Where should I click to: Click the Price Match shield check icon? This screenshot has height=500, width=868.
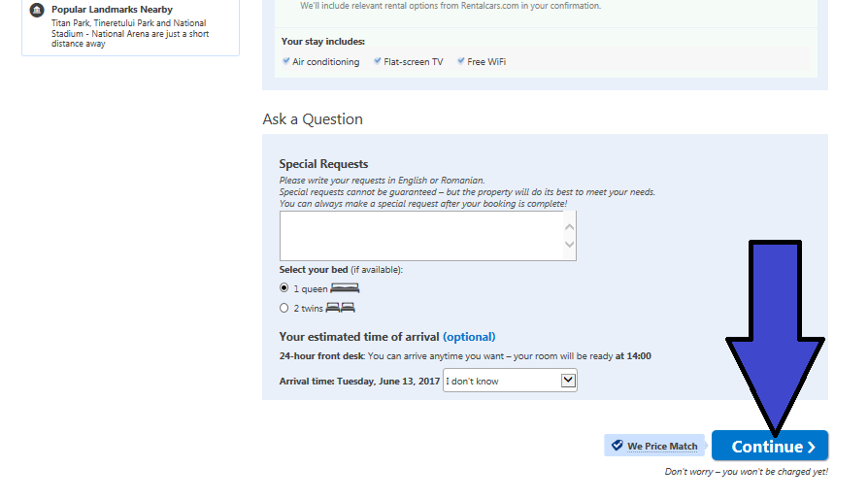pos(616,446)
